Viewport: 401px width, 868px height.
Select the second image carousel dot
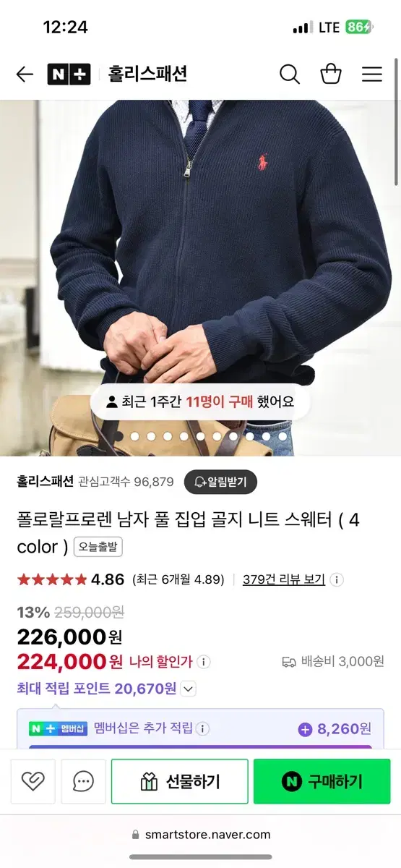pos(135,436)
